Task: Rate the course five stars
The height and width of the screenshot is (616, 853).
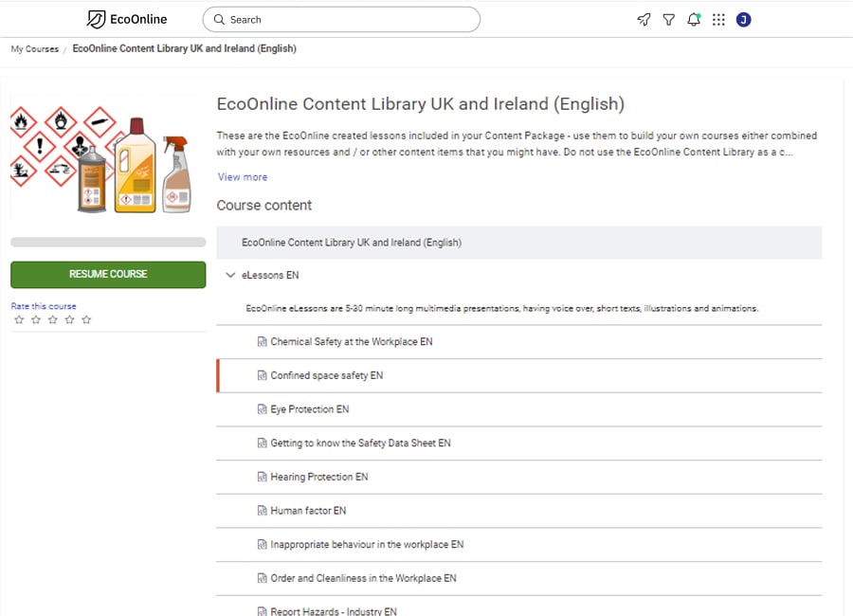Action: [86, 319]
